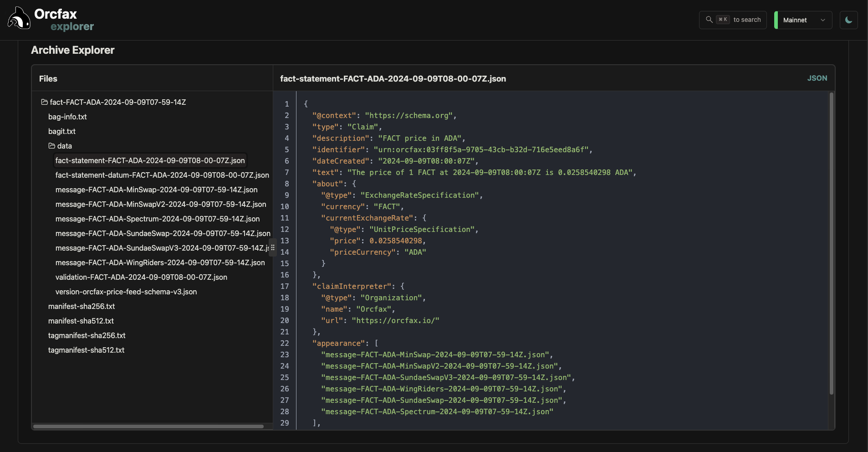
Task: Open the Mainnet network dropdown
Action: click(x=803, y=20)
